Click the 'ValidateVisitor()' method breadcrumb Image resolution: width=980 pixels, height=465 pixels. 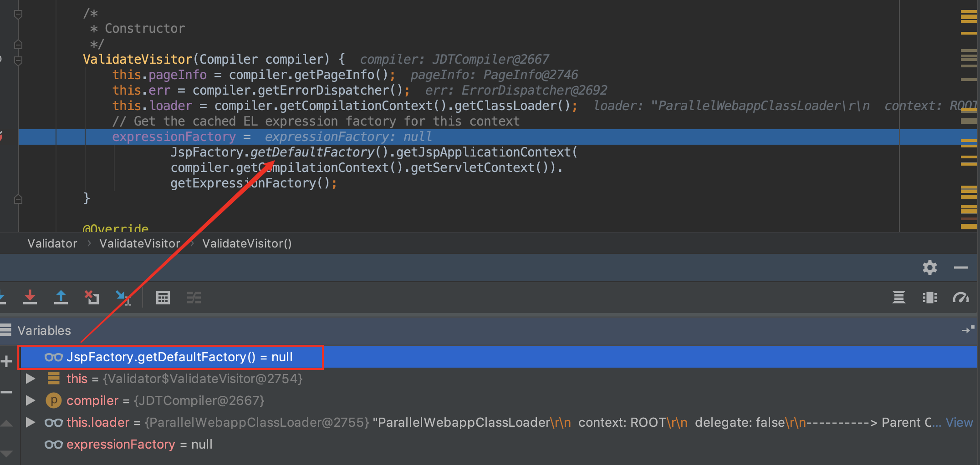[x=247, y=243]
